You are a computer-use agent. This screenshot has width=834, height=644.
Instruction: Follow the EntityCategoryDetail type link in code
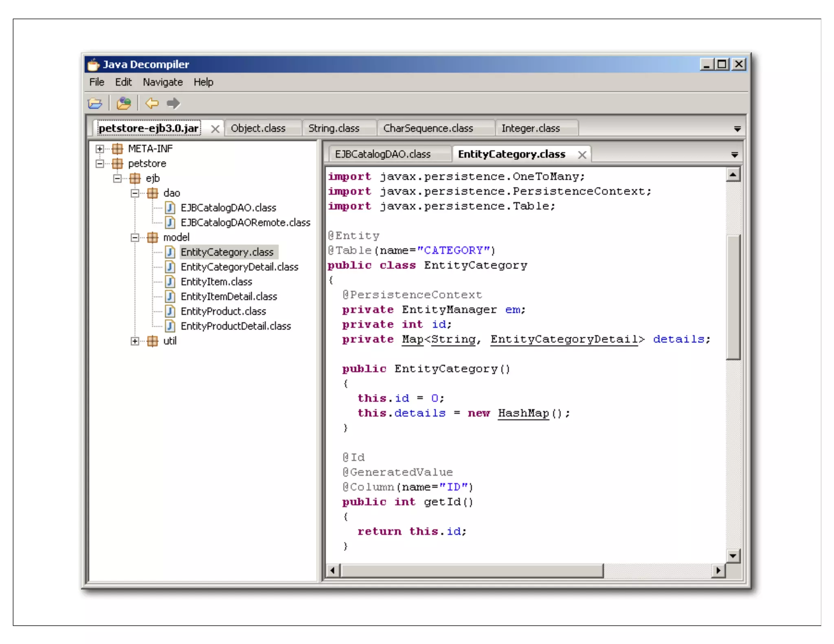[x=564, y=339]
